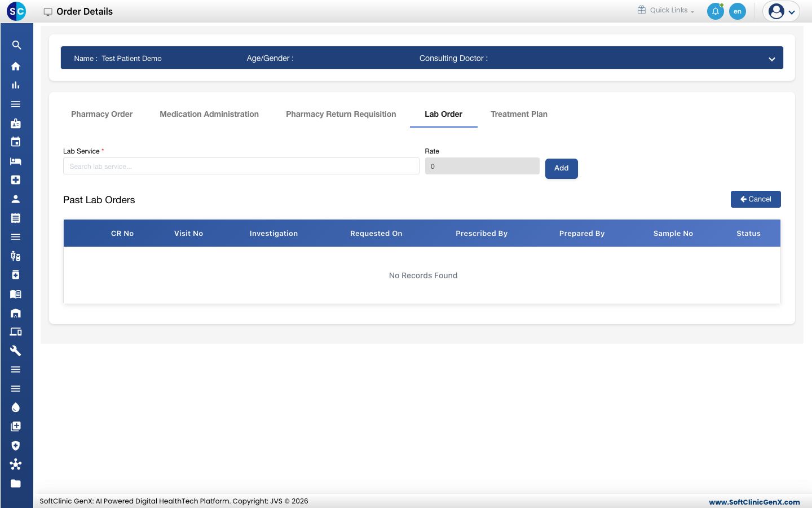Click the Sample No column header
The image size is (812, 508).
click(673, 233)
